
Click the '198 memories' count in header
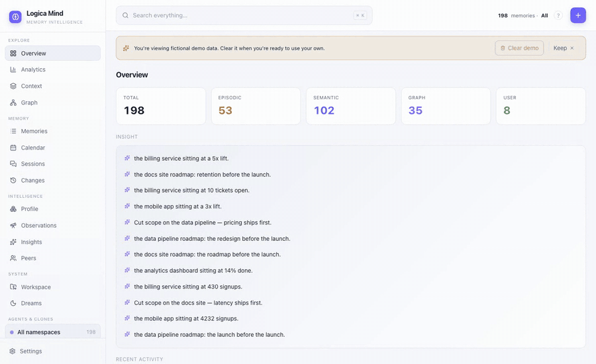point(516,16)
